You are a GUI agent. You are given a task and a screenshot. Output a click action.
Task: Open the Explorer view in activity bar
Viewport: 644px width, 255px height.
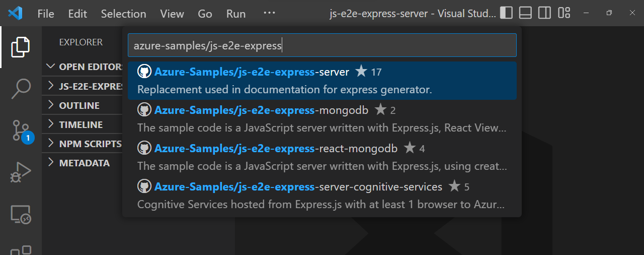point(21,47)
